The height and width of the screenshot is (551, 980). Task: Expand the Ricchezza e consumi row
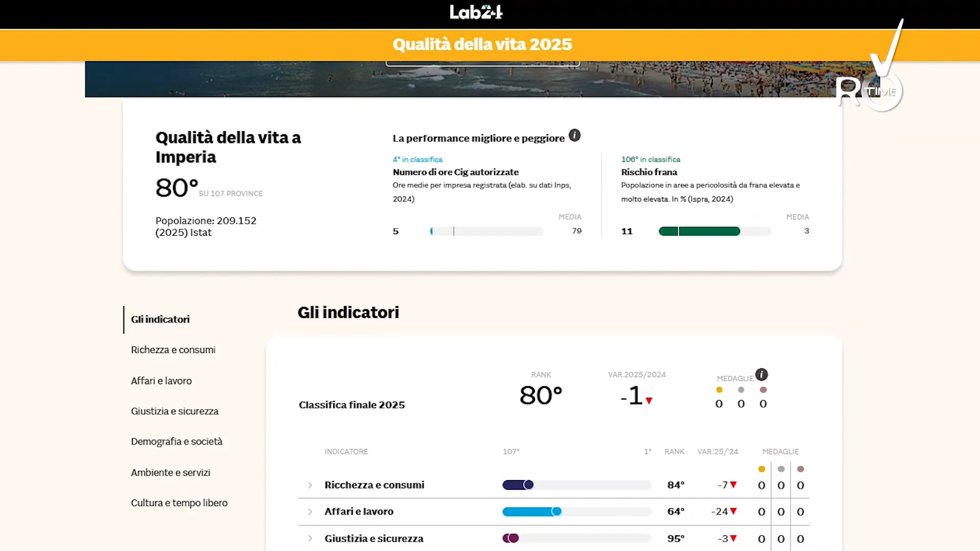(x=310, y=485)
